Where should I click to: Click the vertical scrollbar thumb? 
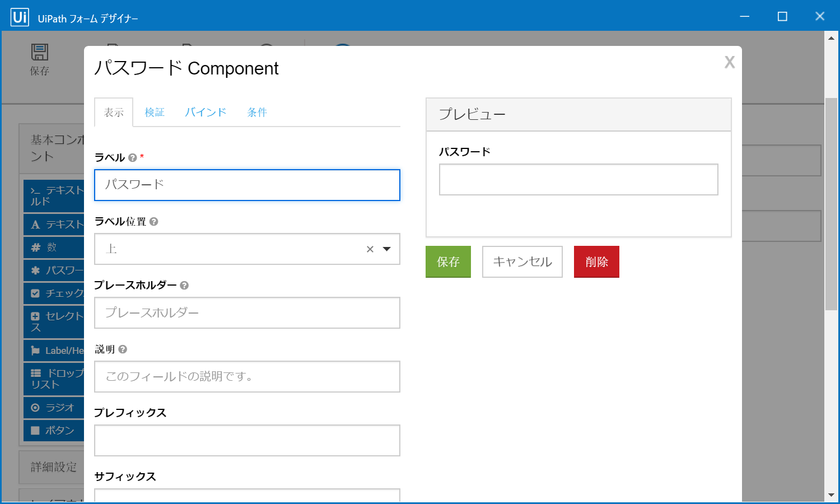[831, 204]
